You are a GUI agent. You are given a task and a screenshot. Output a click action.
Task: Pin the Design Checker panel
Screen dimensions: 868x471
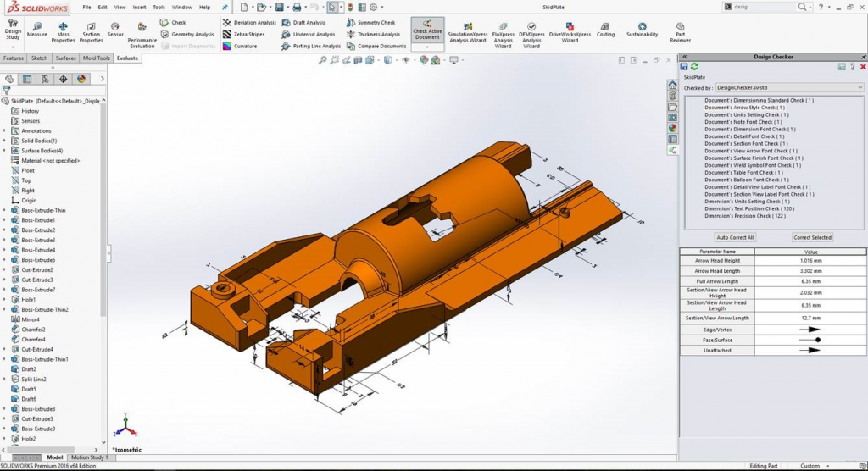862,57
